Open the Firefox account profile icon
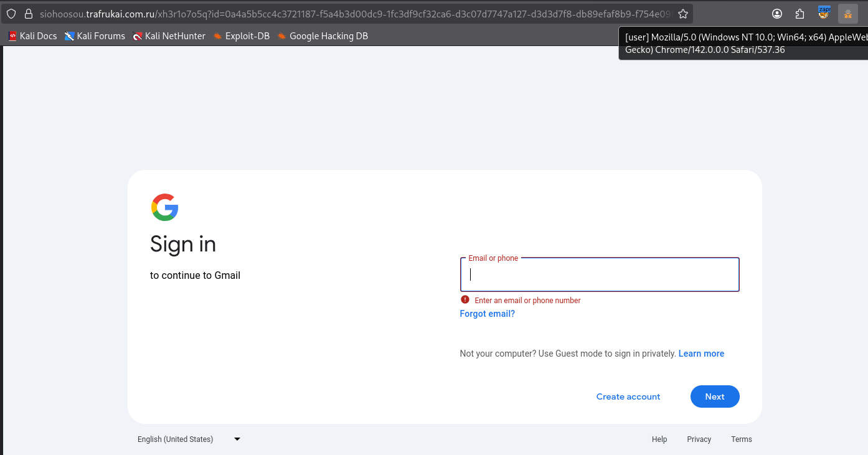This screenshot has width=868, height=455. point(777,14)
